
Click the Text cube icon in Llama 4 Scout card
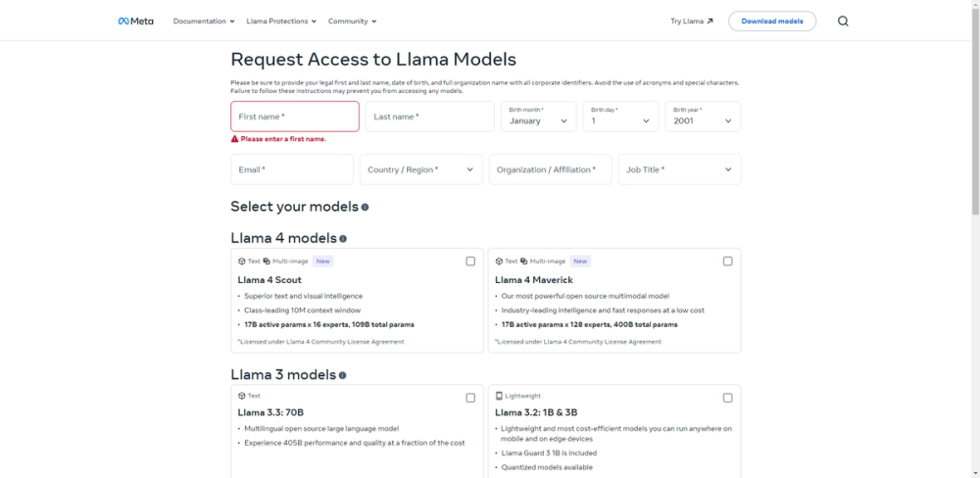[x=242, y=262]
